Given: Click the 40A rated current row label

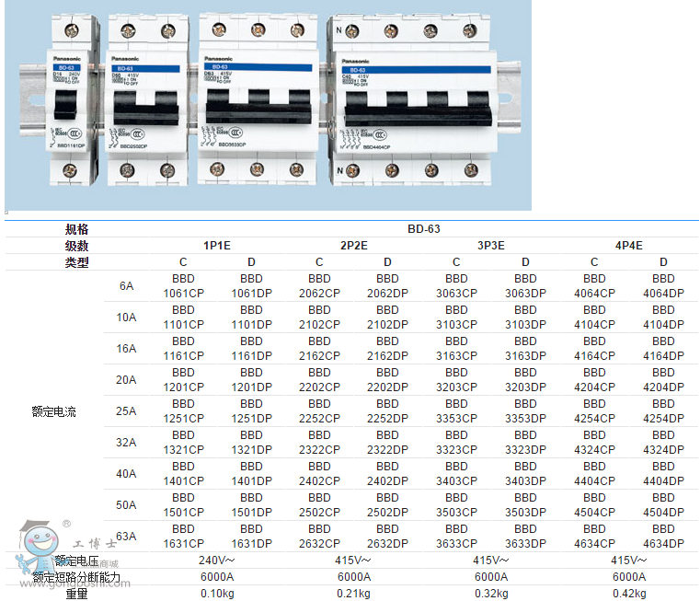Looking at the screenshot, I should tap(126, 474).
